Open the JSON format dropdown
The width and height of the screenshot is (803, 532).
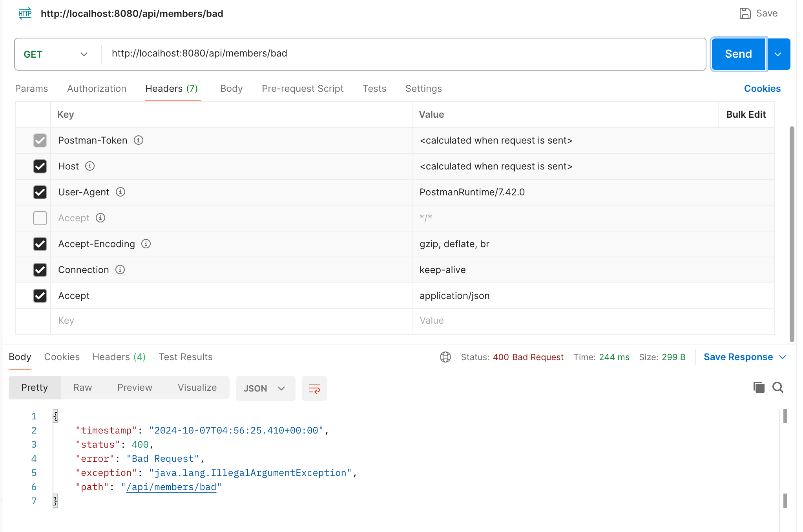pyautogui.click(x=265, y=388)
